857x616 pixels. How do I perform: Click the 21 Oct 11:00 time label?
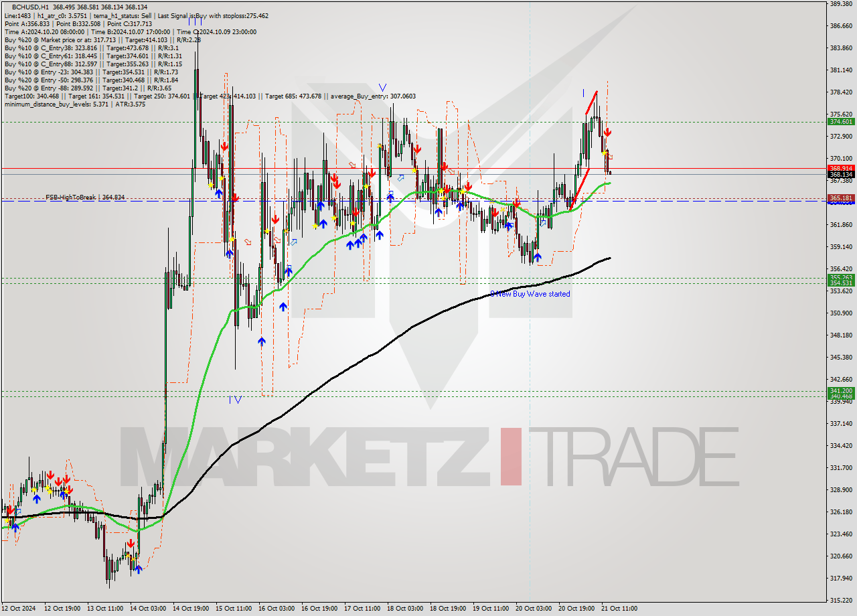coord(619,609)
